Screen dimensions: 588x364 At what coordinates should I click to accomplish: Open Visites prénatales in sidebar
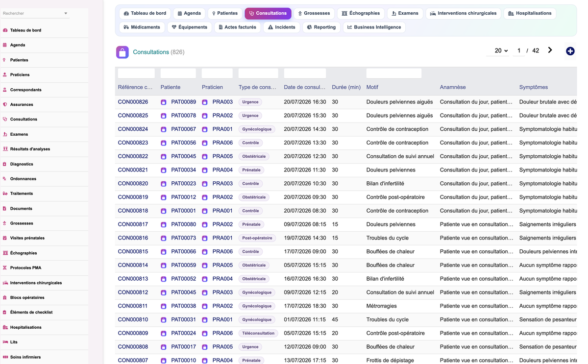(27, 238)
